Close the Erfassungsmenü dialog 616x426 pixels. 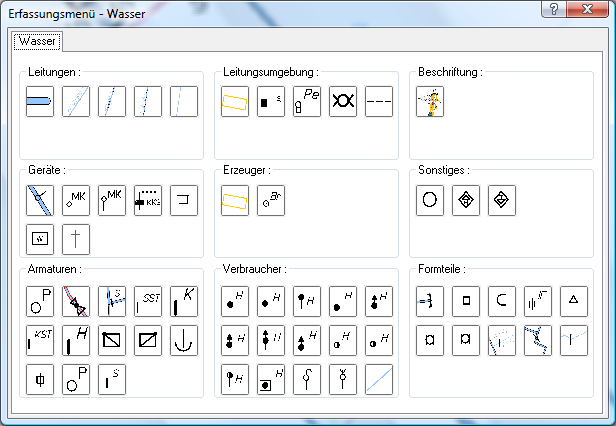tap(590, 9)
